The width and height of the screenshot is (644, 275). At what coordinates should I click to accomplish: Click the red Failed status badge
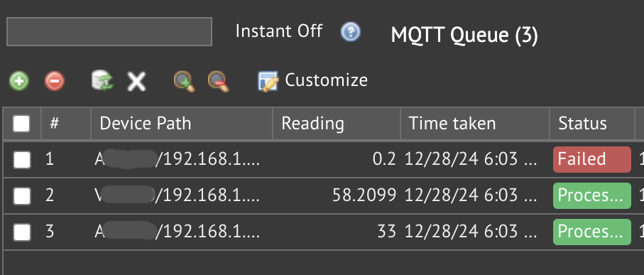click(592, 159)
